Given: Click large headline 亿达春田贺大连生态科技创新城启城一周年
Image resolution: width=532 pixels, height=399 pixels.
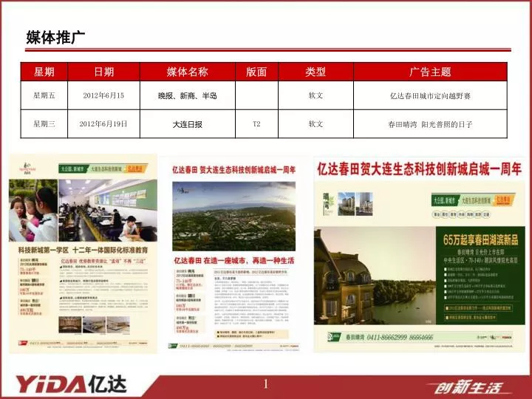Looking at the screenshot, I should point(419,169).
